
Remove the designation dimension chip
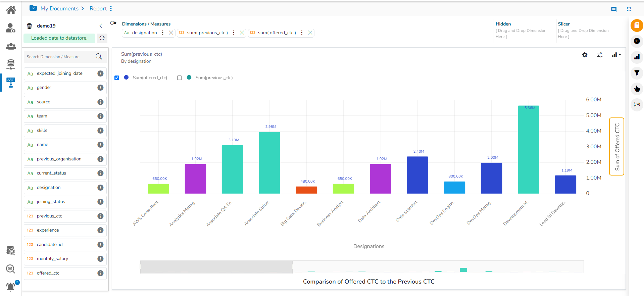click(x=171, y=33)
